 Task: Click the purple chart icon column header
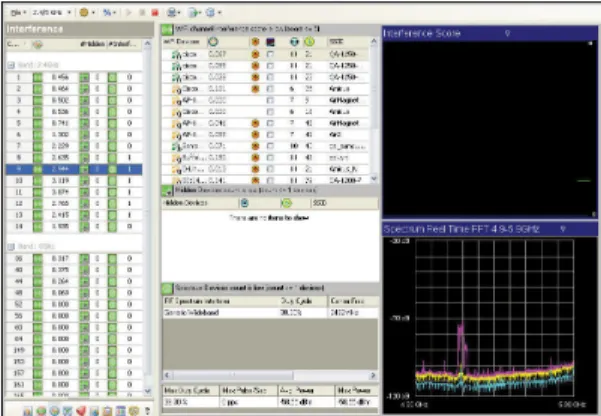[x=271, y=42]
